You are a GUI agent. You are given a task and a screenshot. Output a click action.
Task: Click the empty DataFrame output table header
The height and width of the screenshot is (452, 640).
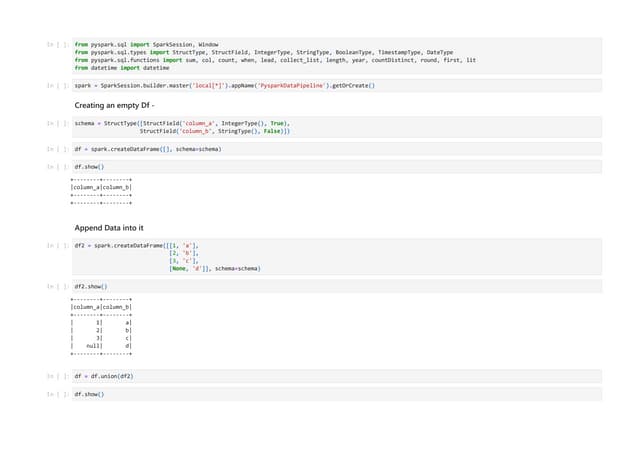tap(100, 187)
